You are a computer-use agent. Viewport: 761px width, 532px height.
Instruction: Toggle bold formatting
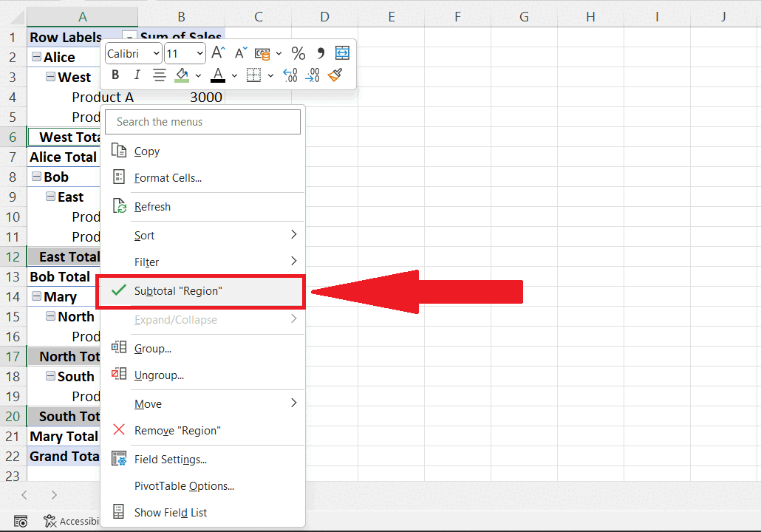(x=115, y=75)
